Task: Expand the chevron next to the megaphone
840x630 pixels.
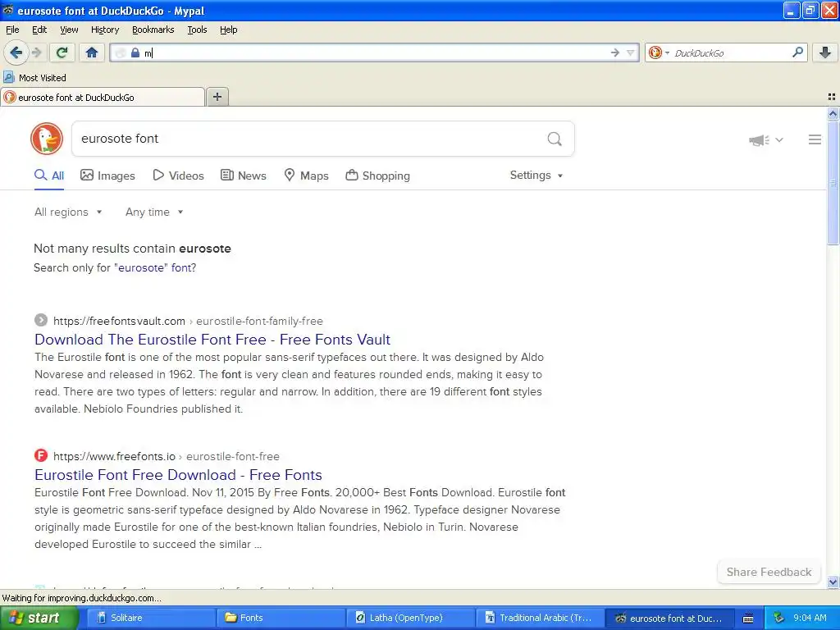Action: [x=779, y=139]
